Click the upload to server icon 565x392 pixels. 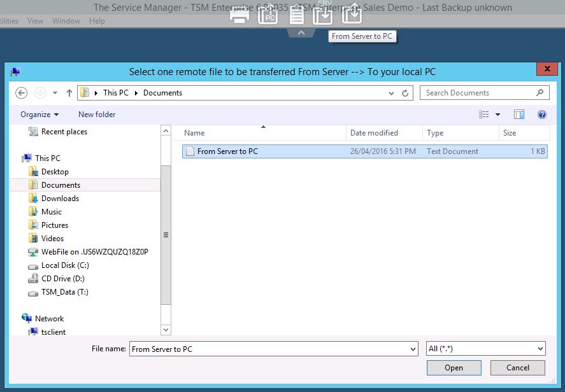click(352, 14)
